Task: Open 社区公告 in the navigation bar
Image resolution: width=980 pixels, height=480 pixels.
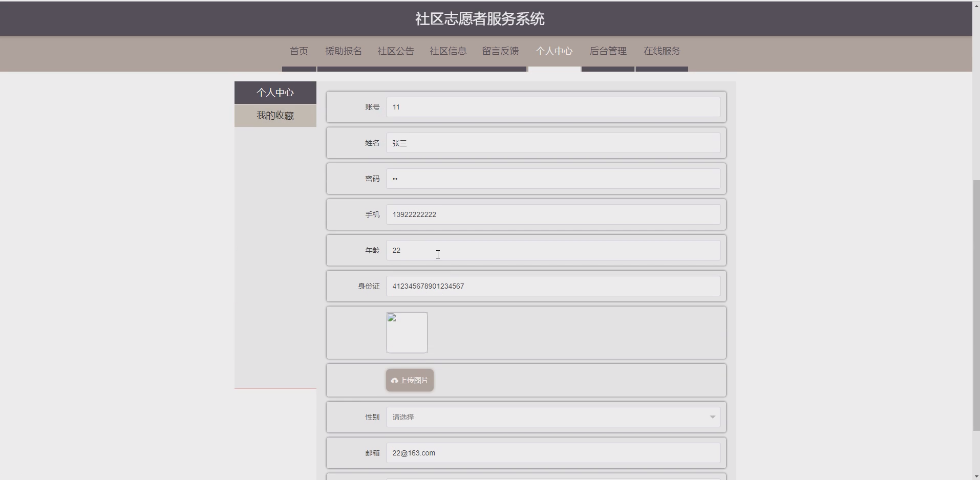Action: click(396, 51)
